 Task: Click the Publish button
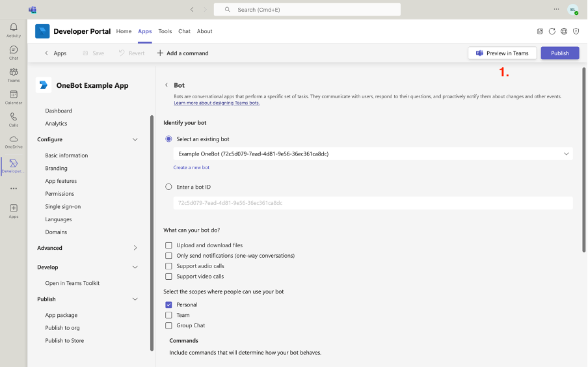560,53
